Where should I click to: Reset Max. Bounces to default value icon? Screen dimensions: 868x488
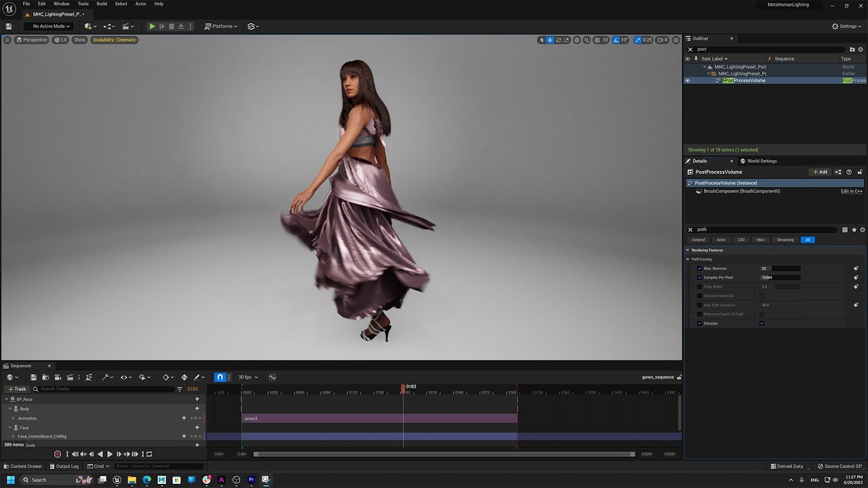click(x=856, y=268)
